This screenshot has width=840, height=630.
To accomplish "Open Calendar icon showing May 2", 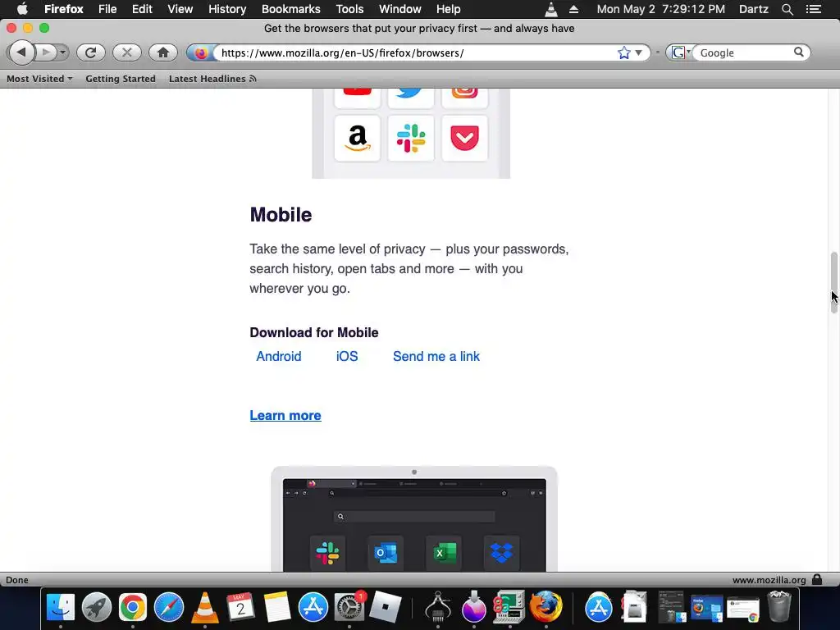I will [x=240, y=607].
